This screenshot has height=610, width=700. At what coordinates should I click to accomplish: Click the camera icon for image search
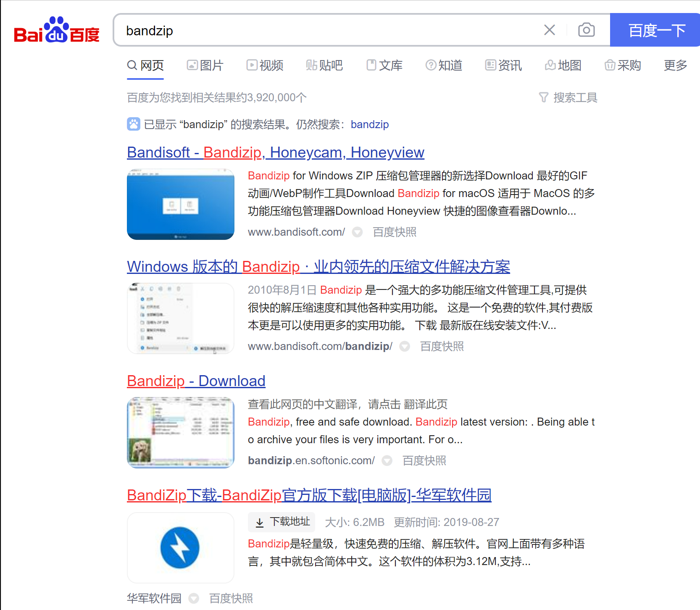click(586, 30)
